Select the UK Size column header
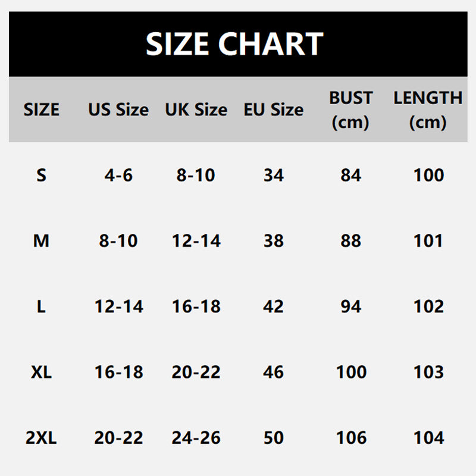 click(196, 109)
